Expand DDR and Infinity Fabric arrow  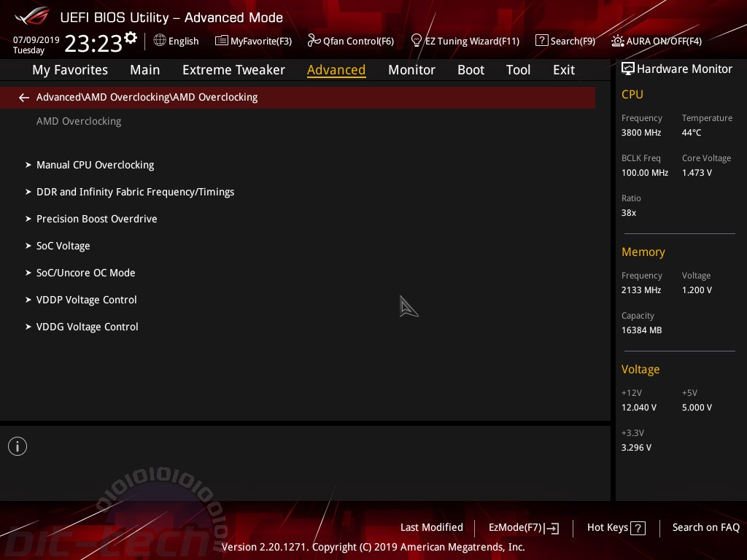(28, 192)
